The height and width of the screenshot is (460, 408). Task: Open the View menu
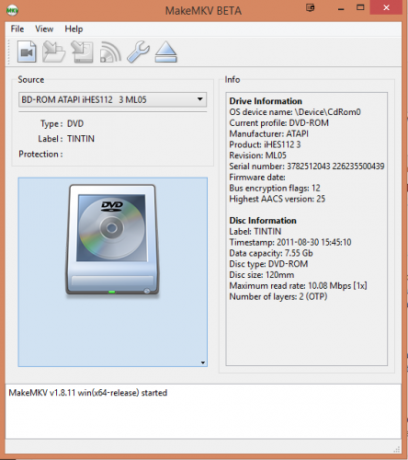(44, 29)
